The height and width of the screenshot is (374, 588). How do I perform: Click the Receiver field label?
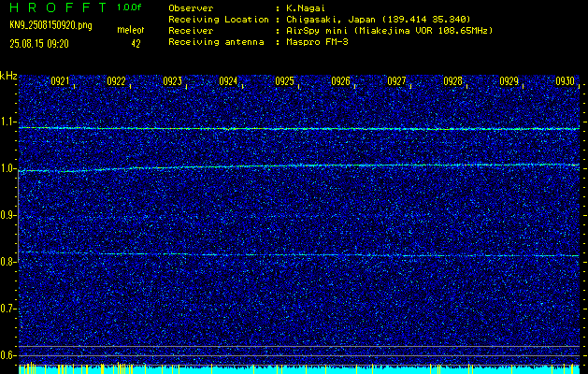point(191,30)
